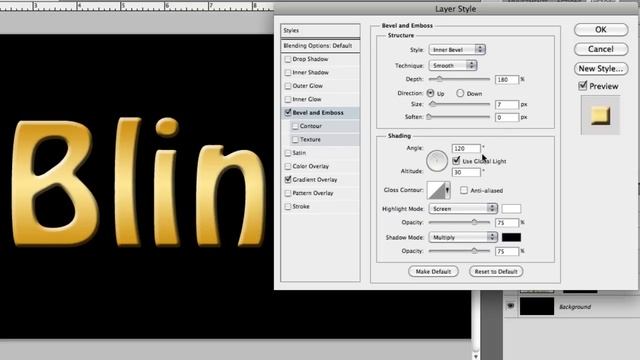
Task: Open the Highlight Mode dropdown showing Screen
Action: [463, 209]
